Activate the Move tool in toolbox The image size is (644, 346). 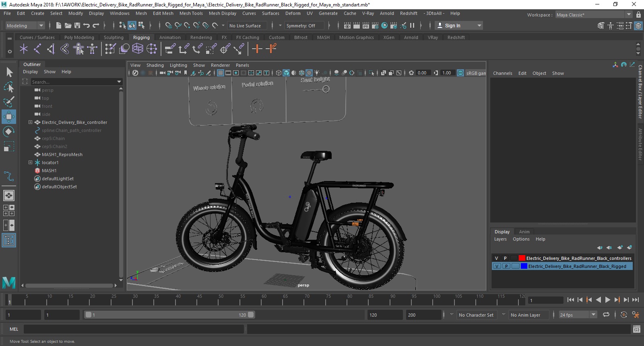click(9, 117)
